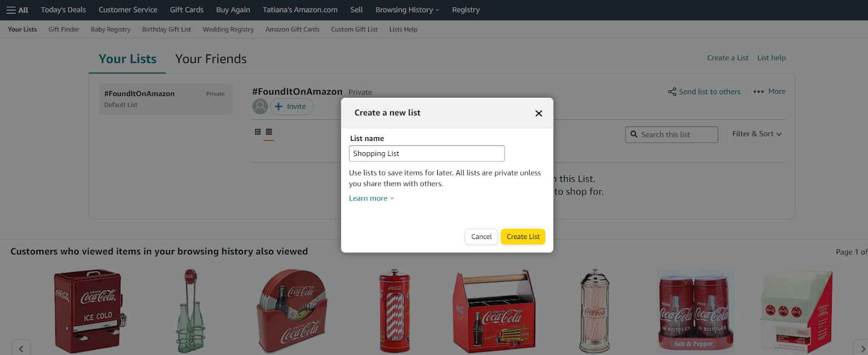Open the Browsing History dropdown menu

(x=406, y=9)
